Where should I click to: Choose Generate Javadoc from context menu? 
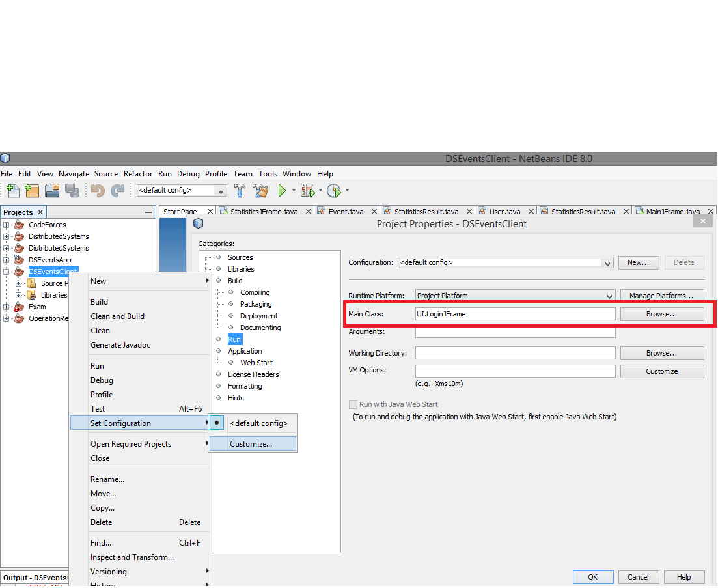[120, 345]
